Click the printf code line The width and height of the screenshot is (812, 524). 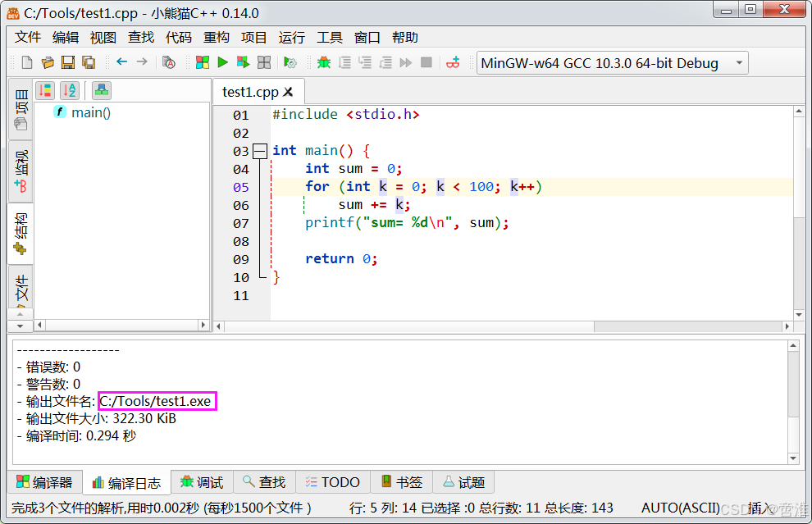tap(407, 223)
